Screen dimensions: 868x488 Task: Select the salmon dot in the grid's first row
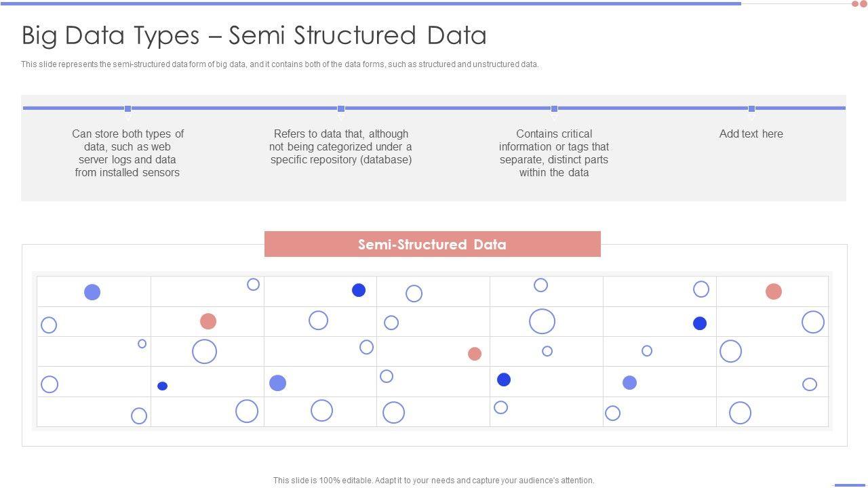tap(774, 291)
